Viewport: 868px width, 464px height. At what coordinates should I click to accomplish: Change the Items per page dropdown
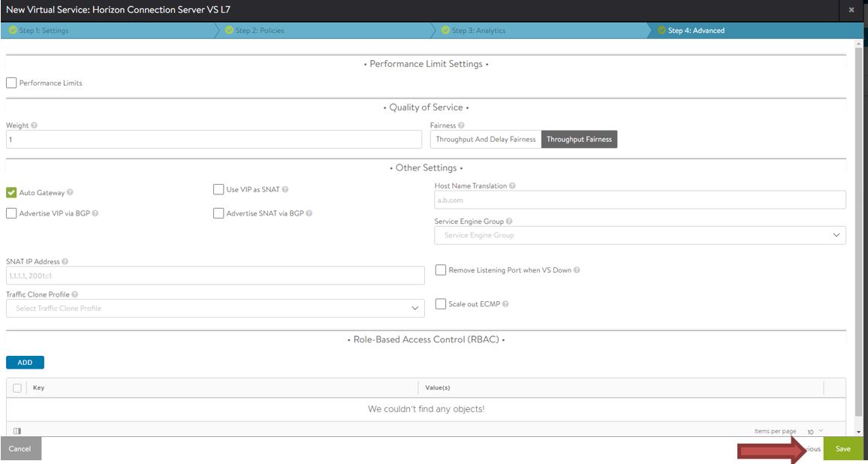(815, 431)
